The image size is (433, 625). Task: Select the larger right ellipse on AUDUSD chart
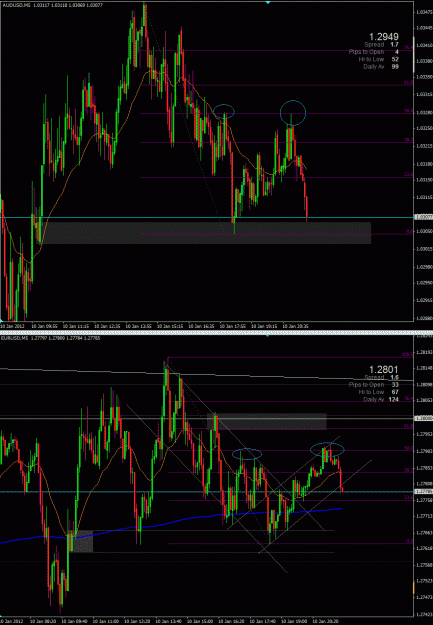293,112
